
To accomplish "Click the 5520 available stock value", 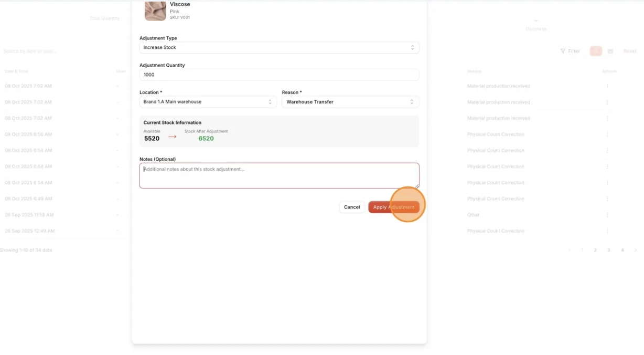I will click(x=152, y=139).
